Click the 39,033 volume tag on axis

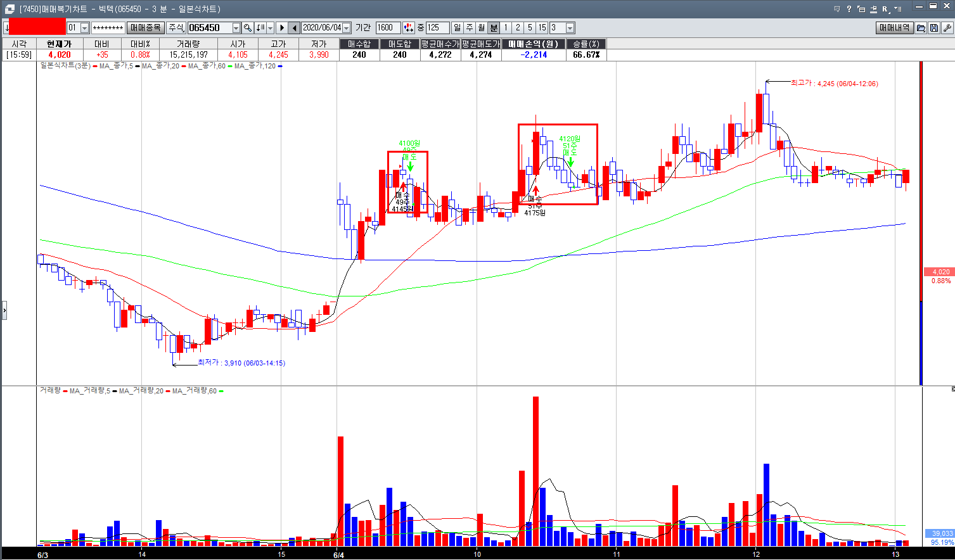point(939,533)
